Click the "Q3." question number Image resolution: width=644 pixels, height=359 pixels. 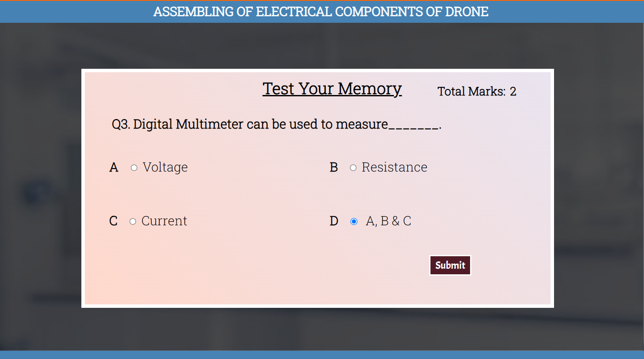pyautogui.click(x=121, y=124)
